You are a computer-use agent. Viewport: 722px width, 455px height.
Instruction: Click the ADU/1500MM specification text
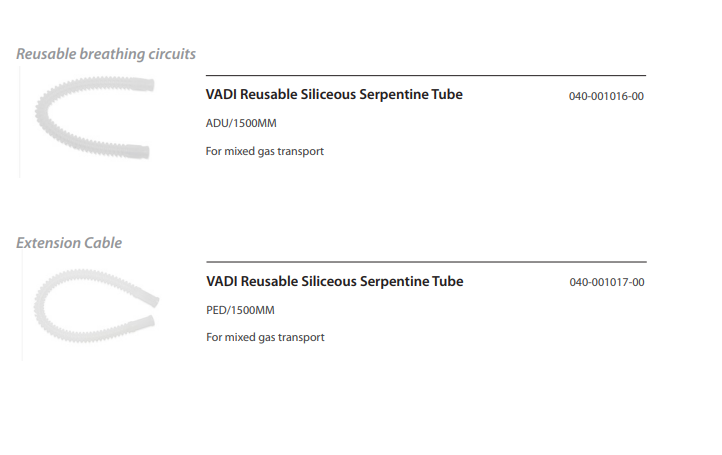coord(240,124)
